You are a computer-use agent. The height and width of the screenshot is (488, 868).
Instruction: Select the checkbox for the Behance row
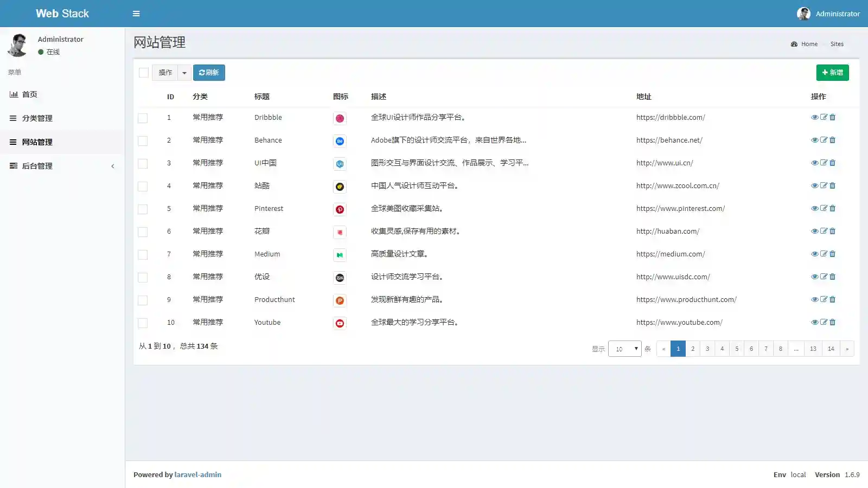pyautogui.click(x=143, y=140)
